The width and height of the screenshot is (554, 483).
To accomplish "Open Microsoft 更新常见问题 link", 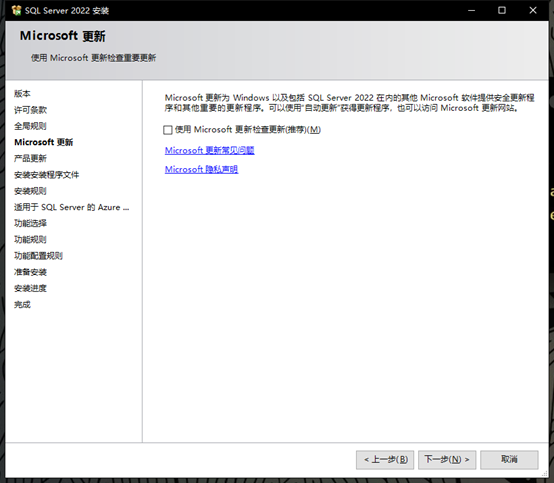I will [x=210, y=151].
